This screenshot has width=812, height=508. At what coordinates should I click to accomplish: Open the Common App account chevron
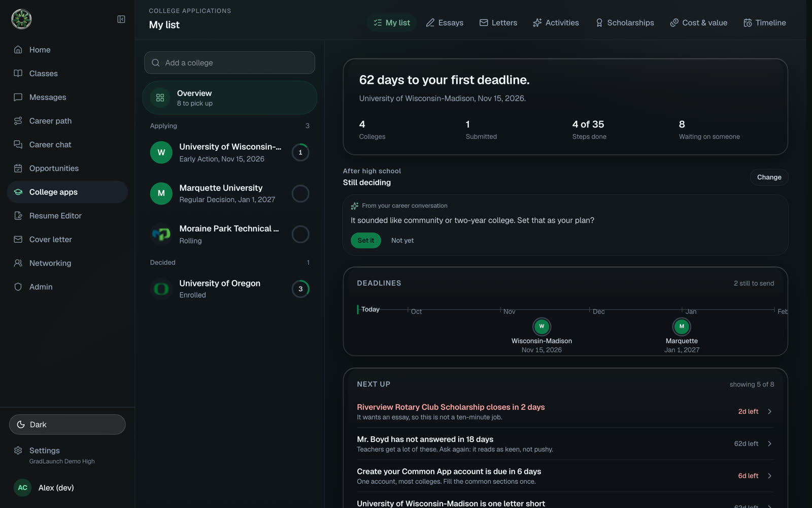click(770, 476)
